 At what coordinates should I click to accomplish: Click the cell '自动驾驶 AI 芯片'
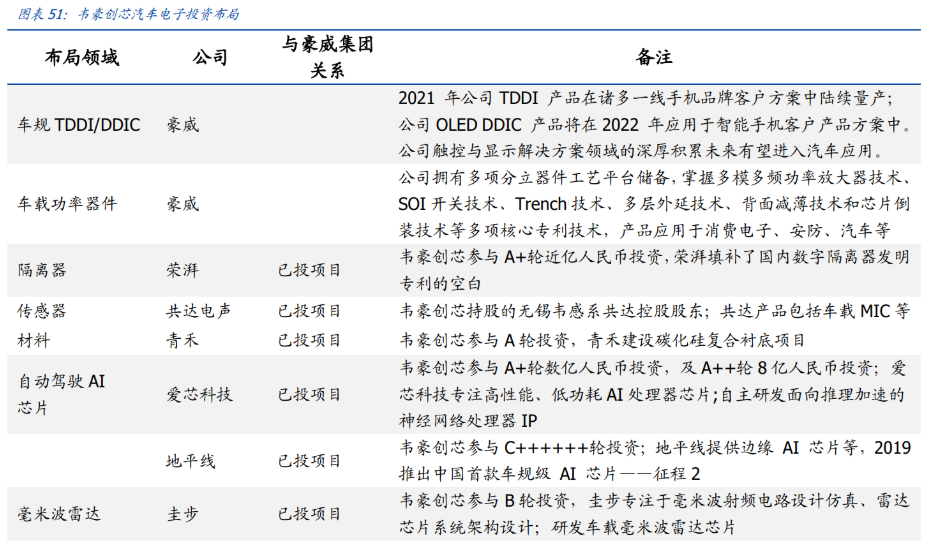tap(61, 394)
